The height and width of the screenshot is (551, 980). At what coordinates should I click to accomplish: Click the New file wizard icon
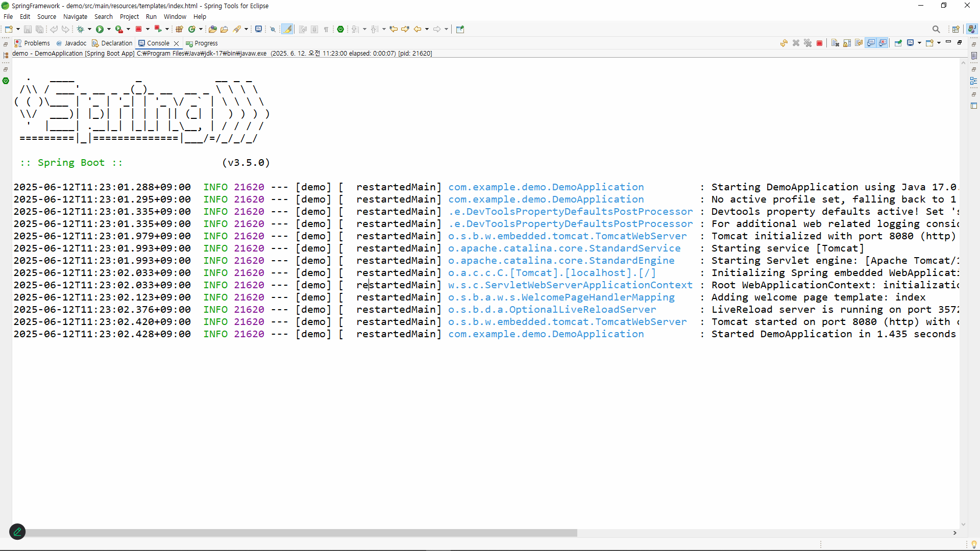9,29
